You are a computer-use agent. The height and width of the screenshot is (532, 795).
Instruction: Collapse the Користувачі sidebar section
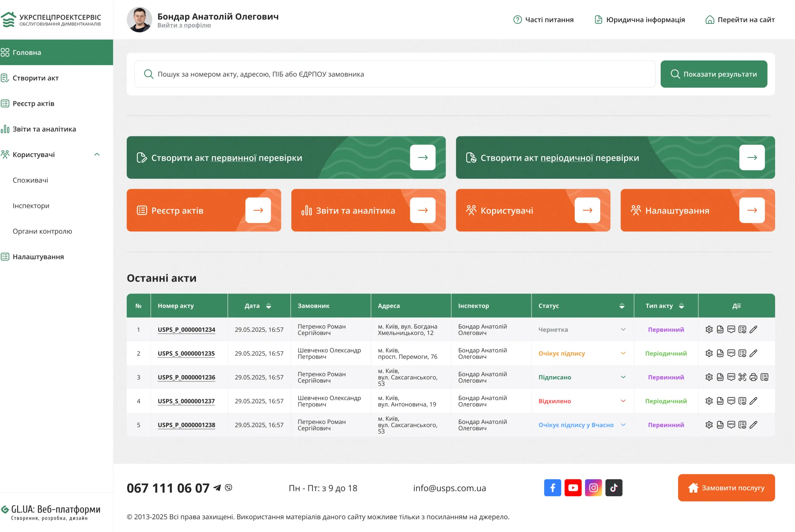97,155
